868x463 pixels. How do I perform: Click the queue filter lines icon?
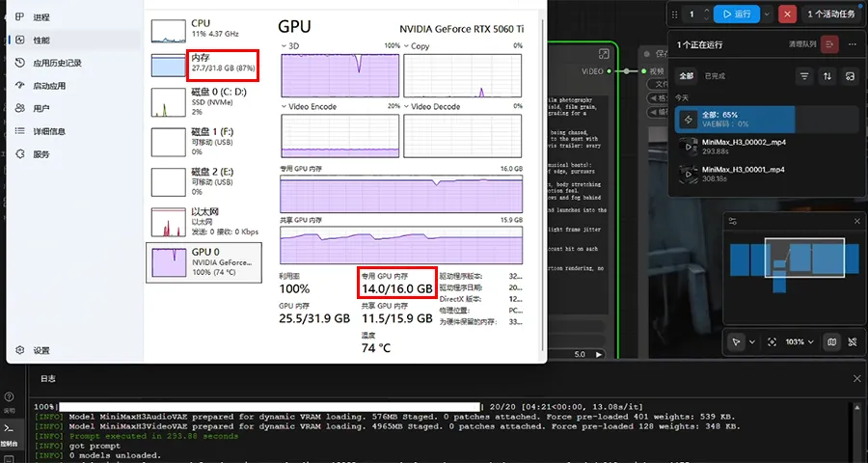[804, 76]
